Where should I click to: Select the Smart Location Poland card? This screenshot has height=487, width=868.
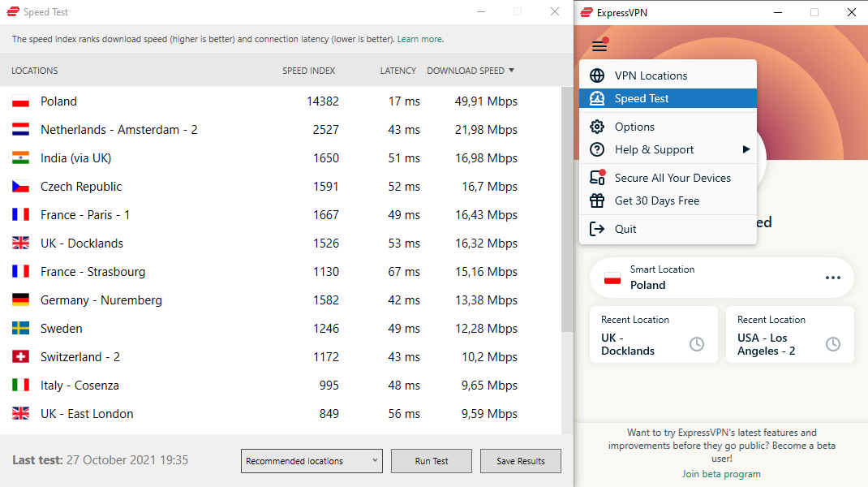tap(722, 278)
